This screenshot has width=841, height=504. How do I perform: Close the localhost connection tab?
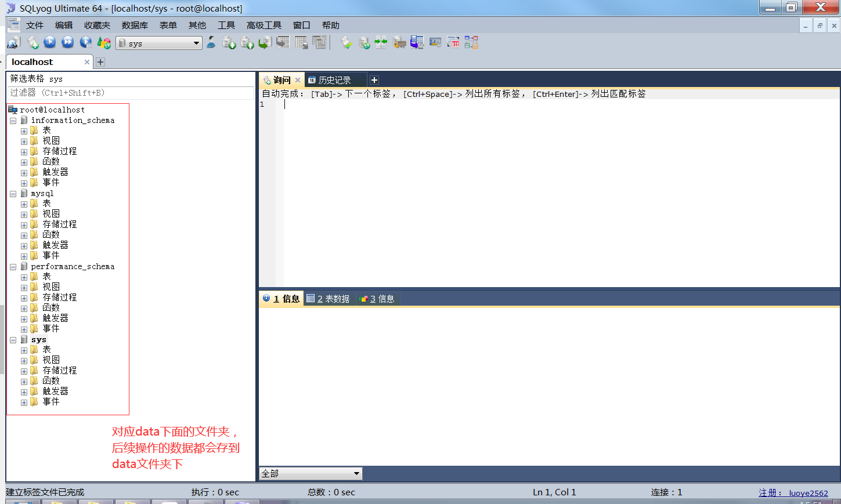87,62
